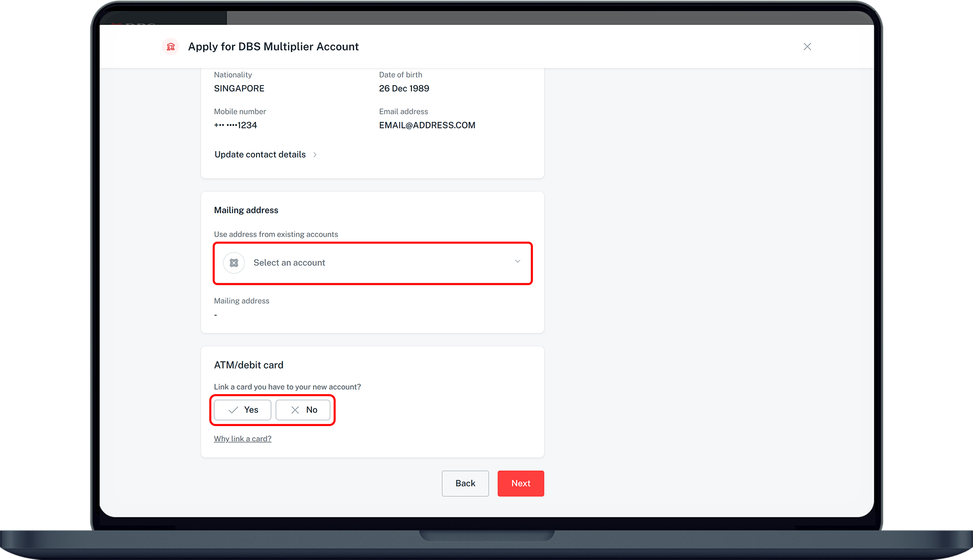Screen dimensions: 973x560
Task: Choose Yes for the ATM/debit card question
Action: click(242, 410)
